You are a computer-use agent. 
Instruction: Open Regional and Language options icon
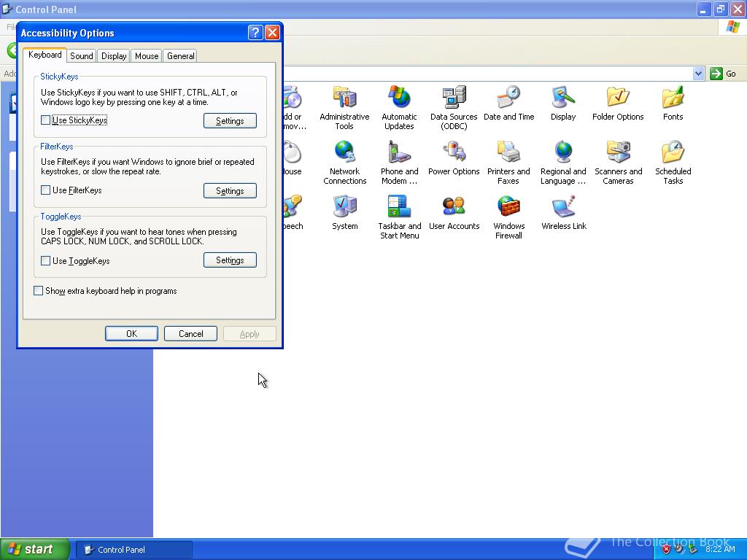(x=563, y=152)
